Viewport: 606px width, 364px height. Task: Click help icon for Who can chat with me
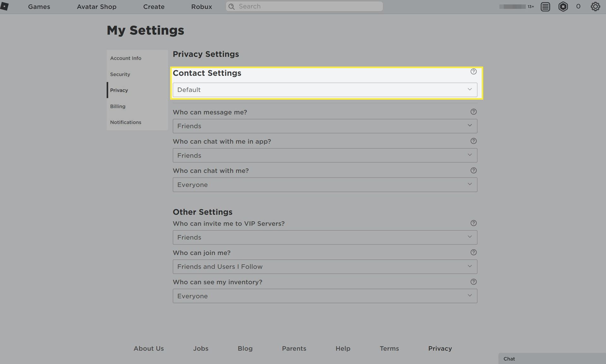[473, 170]
